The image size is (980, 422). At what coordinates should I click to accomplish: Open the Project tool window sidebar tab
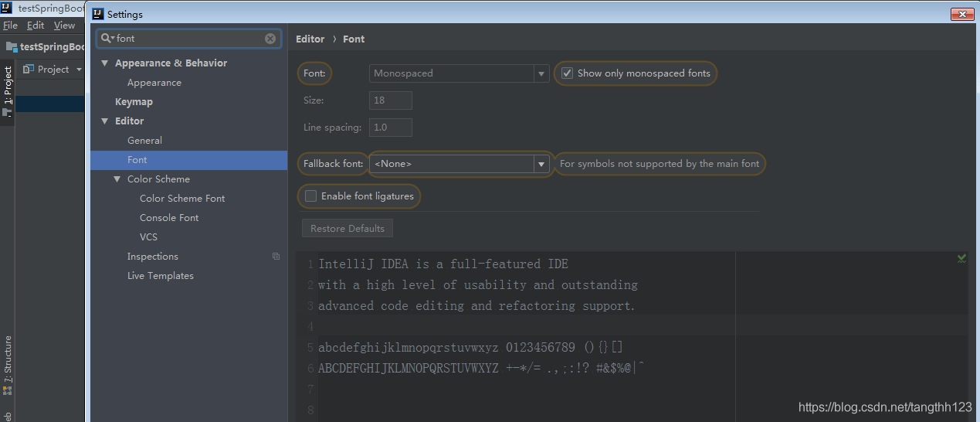[8, 85]
